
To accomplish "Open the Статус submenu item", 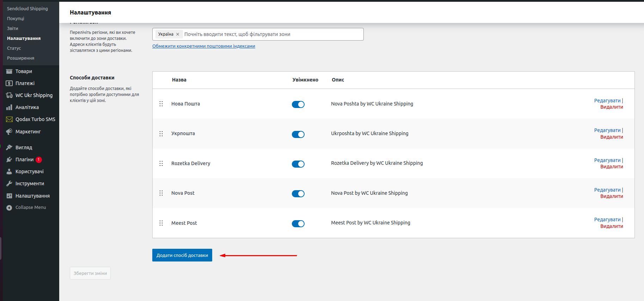I will [x=14, y=48].
